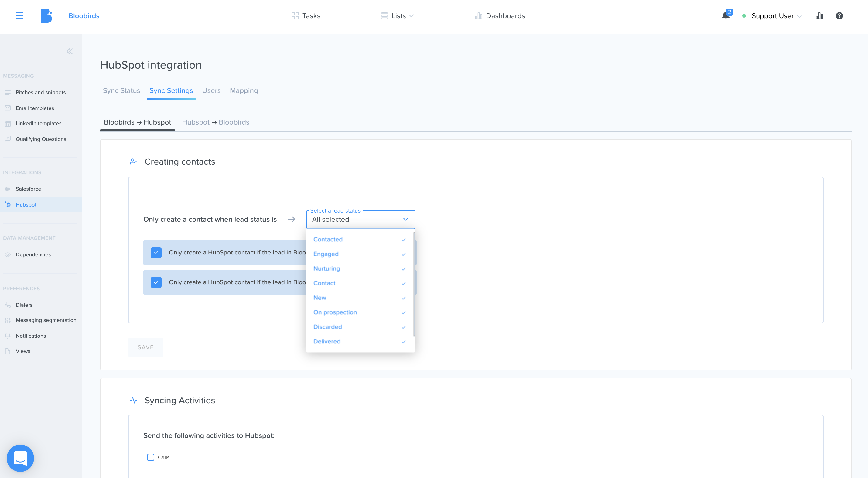
Task: Click the Dashboards chart icon
Action: point(478,16)
